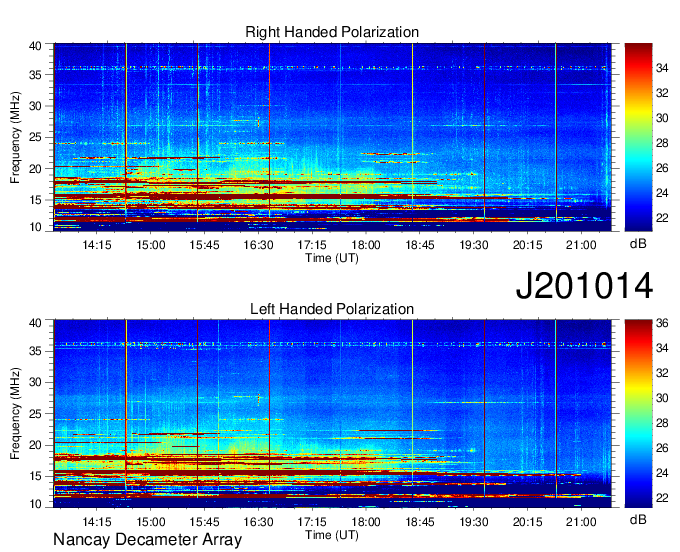
Task: Click the "Nancay Decameter Array" caption
Action: 147,540
